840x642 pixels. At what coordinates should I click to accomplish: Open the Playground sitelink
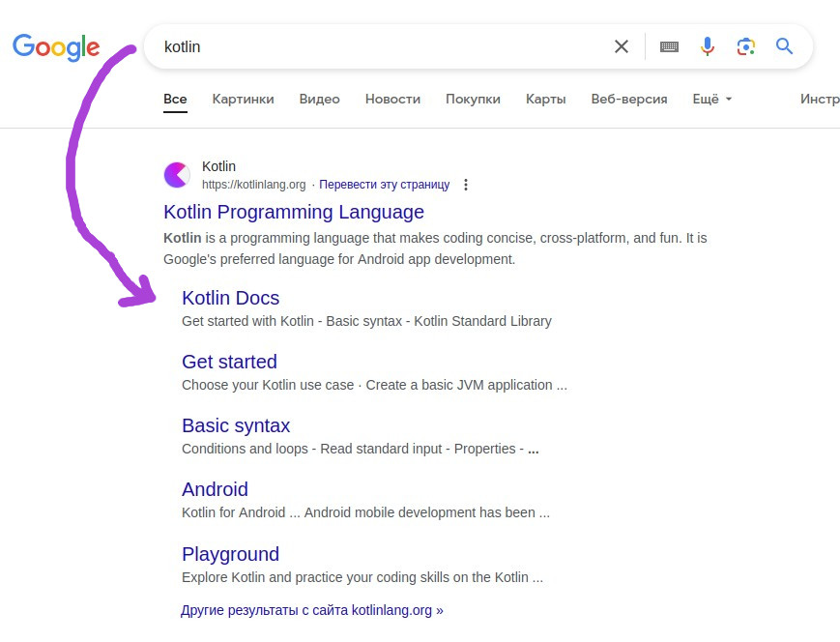point(230,554)
